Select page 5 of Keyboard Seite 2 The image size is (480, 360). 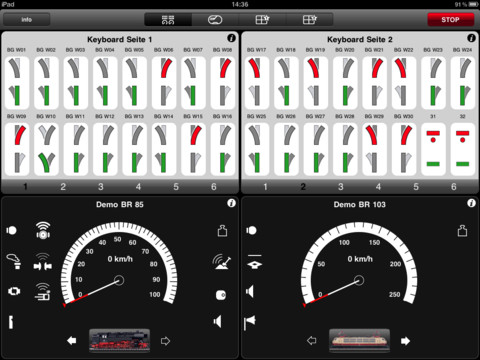point(416,187)
